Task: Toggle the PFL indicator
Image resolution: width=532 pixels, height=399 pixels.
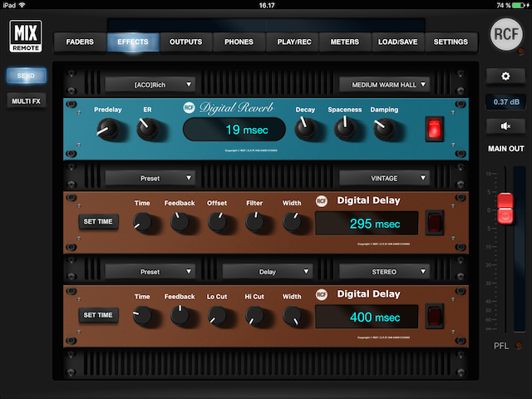Action: 518,345
